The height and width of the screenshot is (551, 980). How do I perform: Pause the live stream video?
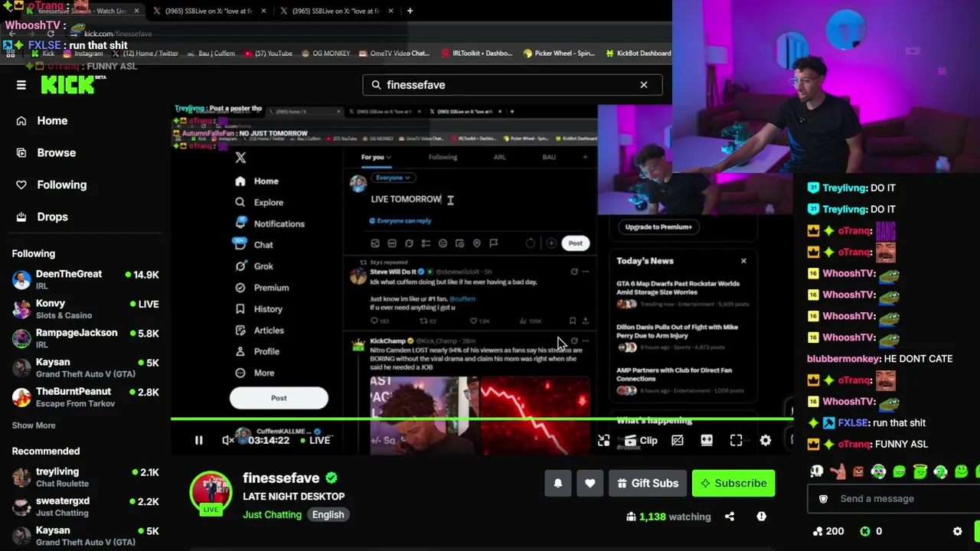(x=198, y=440)
